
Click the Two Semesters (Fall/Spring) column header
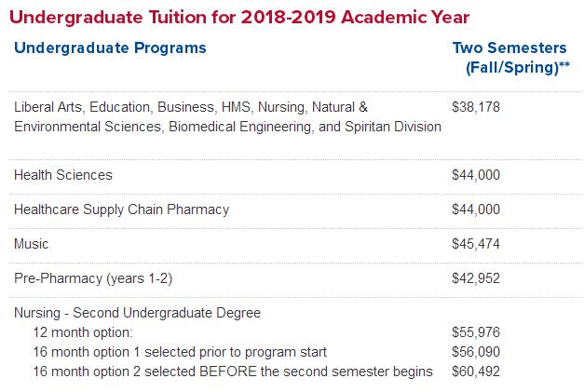click(x=510, y=57)
